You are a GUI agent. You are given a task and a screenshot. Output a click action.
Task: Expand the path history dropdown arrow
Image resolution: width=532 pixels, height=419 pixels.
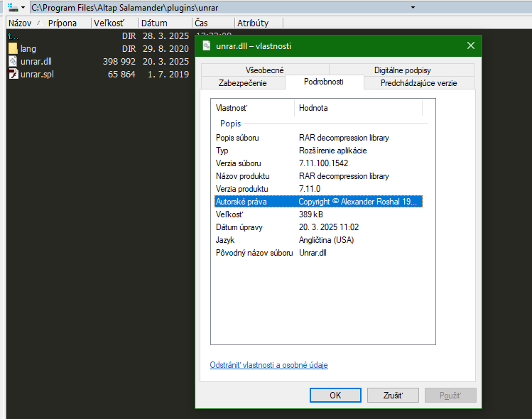[413, 7]
